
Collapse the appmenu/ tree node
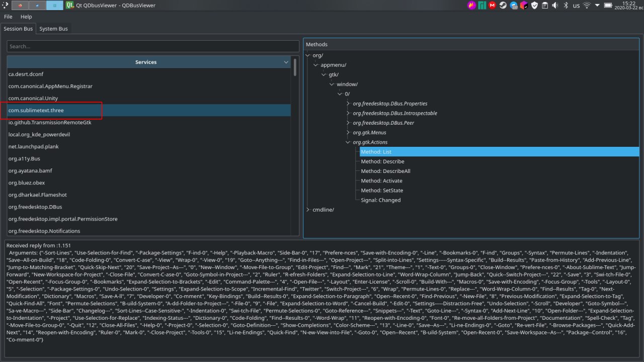tap(316, 65)
